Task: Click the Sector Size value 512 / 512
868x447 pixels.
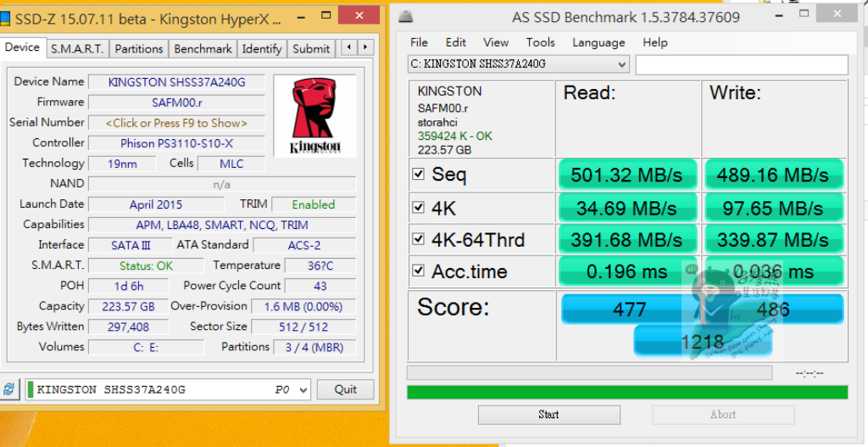Action: click(303, 327)
